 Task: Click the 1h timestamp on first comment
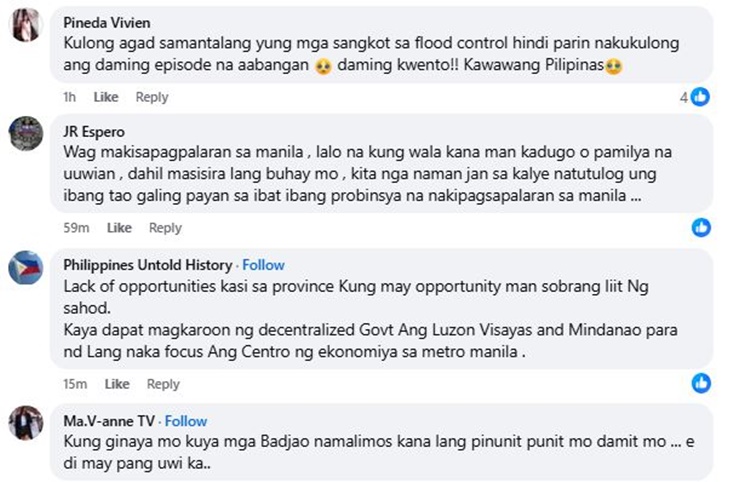click(x=69, y=97)
